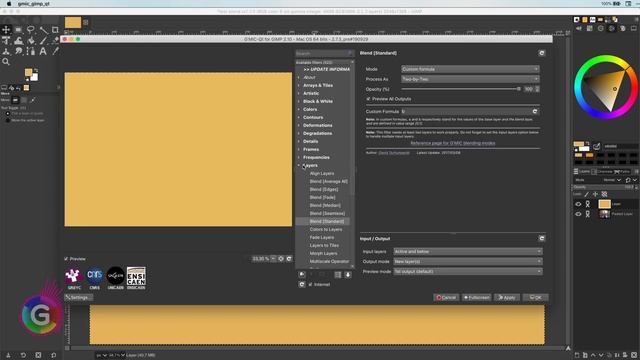Select the Colors to Layers filter item
This screenshot has width=640, height=360.
tap(326, 229)
